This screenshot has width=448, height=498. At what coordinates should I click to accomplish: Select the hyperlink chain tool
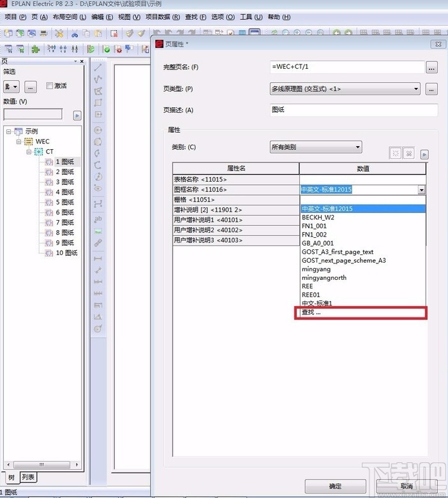pyautogui.click(x=98, y=243)
